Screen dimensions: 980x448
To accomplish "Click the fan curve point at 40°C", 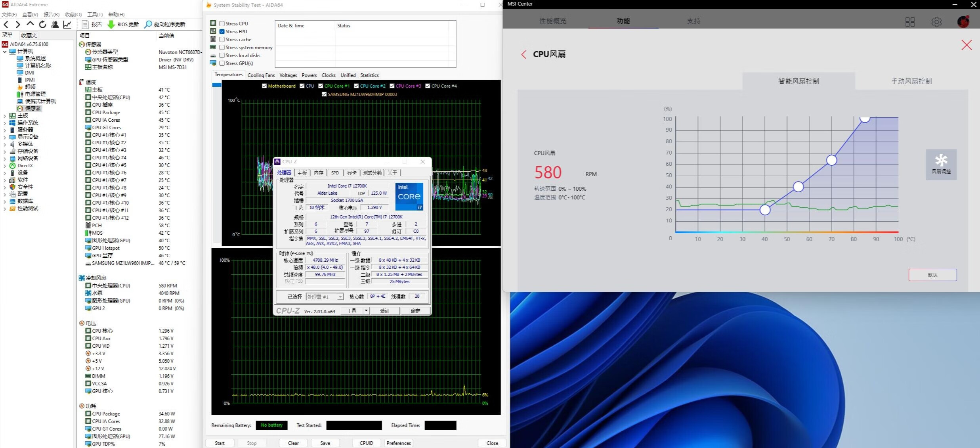I will (765, 210).
